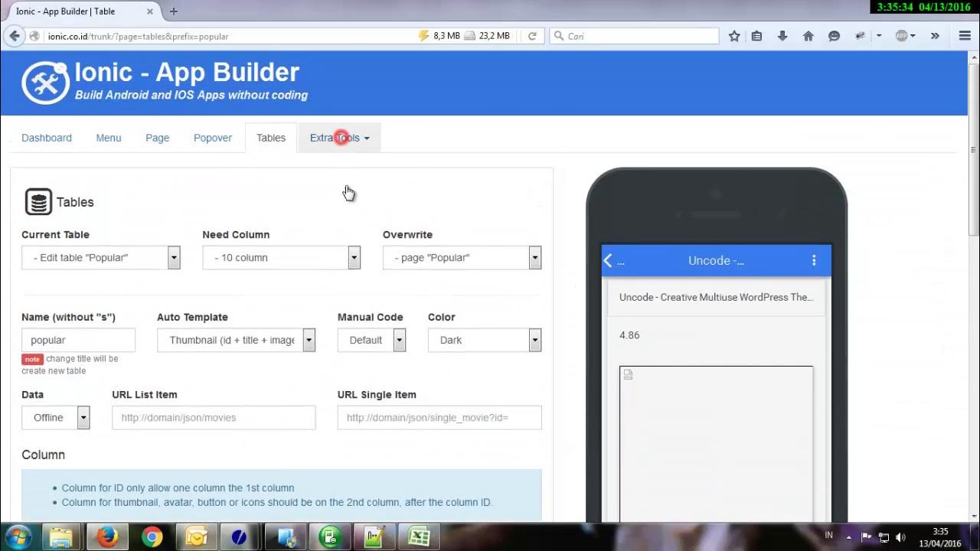Screen dimensions: 980x551
Task: Select the Tables tab
Action: click(x=271, y=138)
